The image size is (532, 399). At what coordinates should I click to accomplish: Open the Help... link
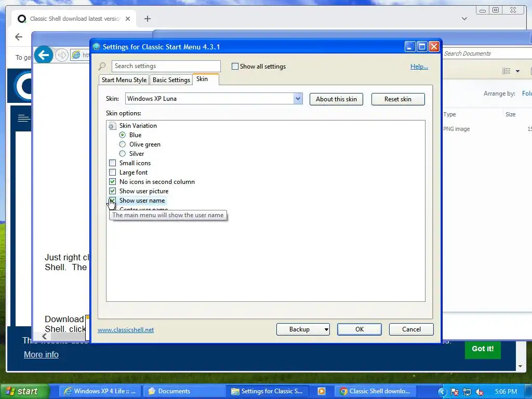(419, 66)
